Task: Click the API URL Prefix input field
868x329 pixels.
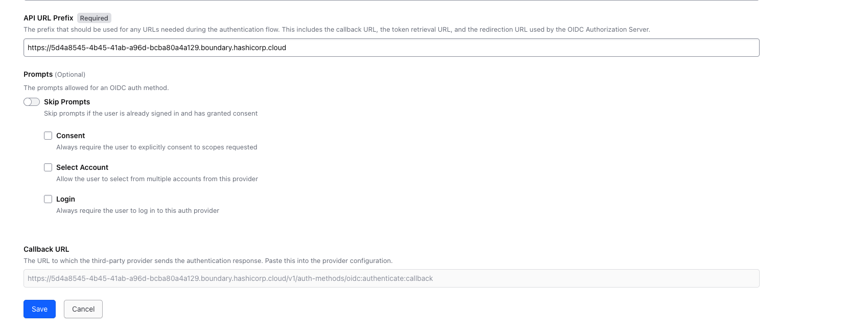Action: pyautogui.click(x=391, y=48)
